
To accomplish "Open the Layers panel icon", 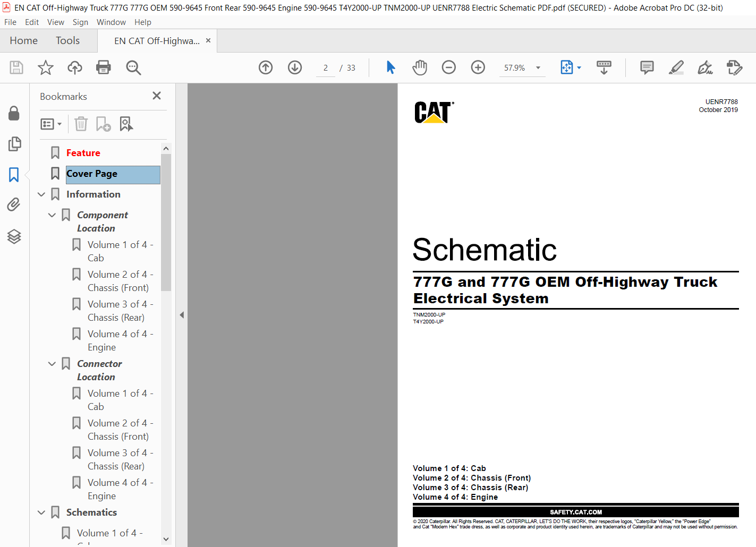I will [14, 236].
